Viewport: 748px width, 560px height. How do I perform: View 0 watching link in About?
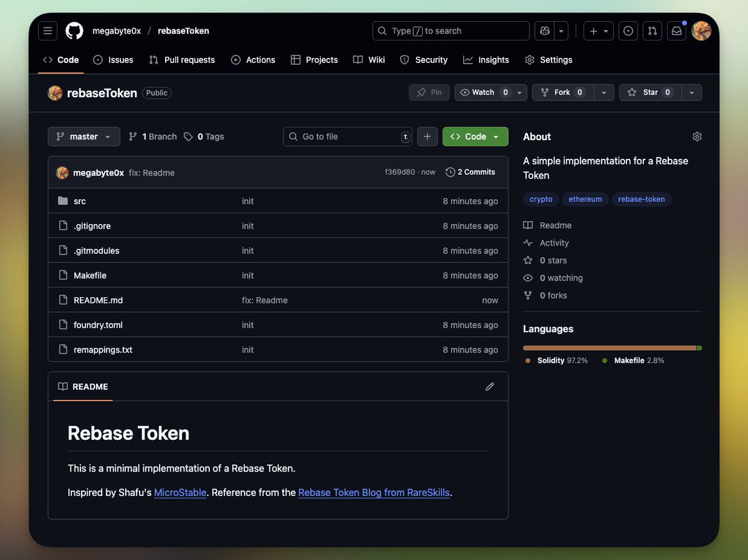(x=554, y=278)
